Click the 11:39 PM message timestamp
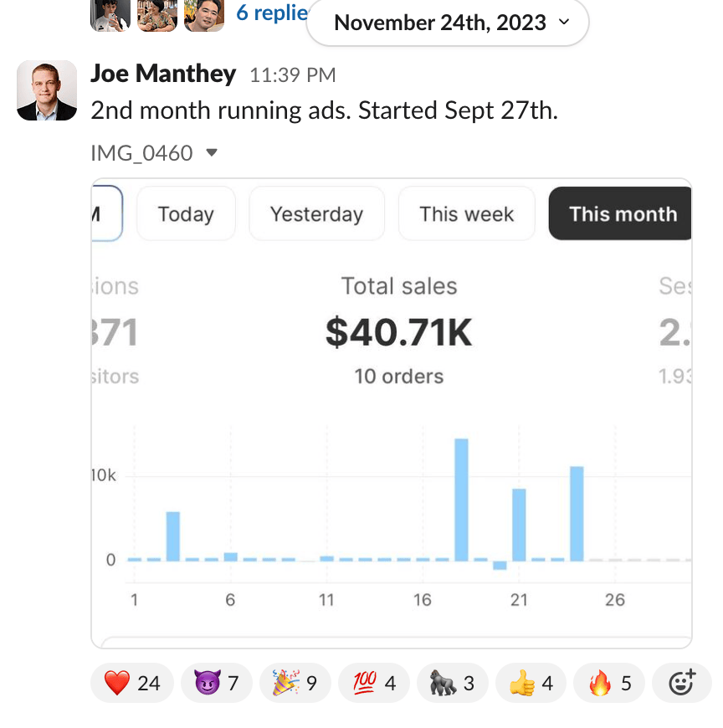 [x=293, y=75]
